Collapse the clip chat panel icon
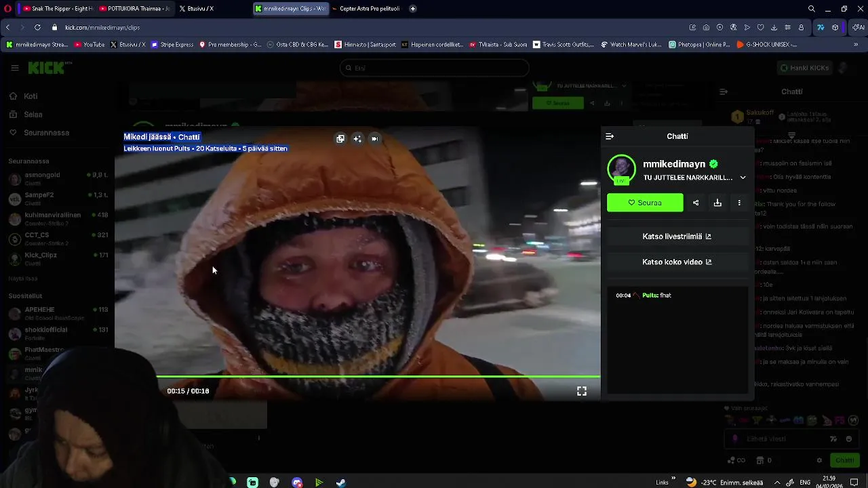868x488 pixels. pyautogui.click(x=610, y=136)
